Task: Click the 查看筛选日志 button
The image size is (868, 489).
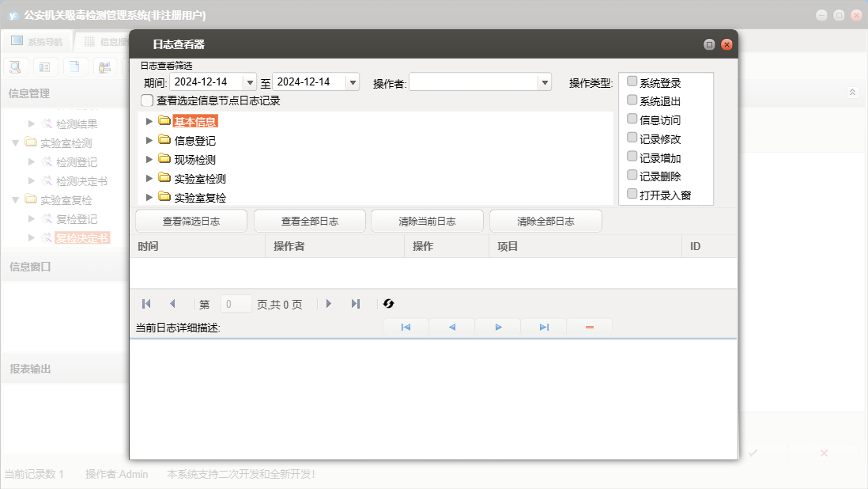Action: tap(191, 222)
